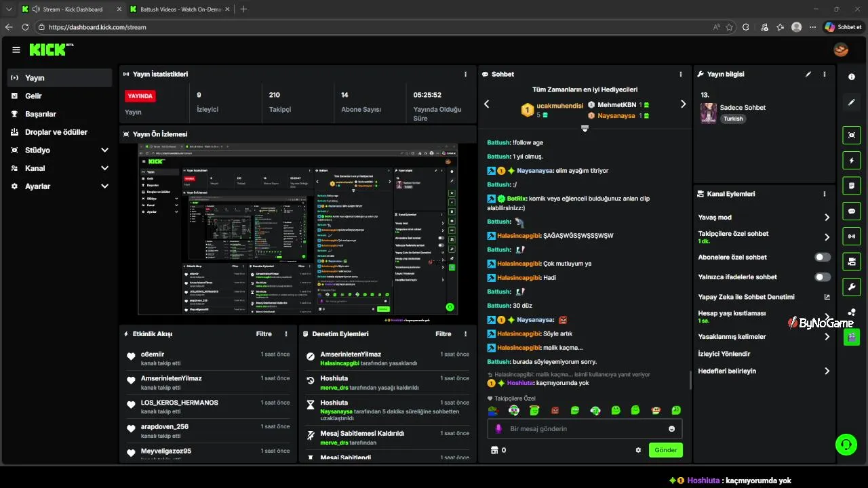This screenshot has height=488, width=868.
Task: Open Yapay Zeka ile Sohbet Denetimi link
Action: tap(764, 297)
